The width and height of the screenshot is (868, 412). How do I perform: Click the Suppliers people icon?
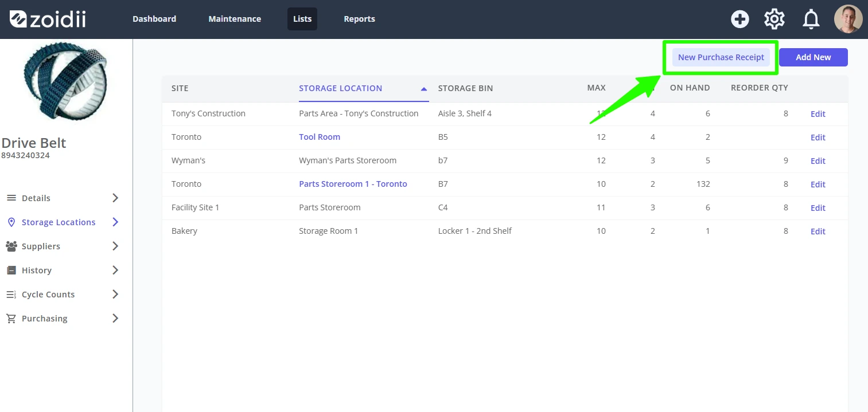click(11, 246)
